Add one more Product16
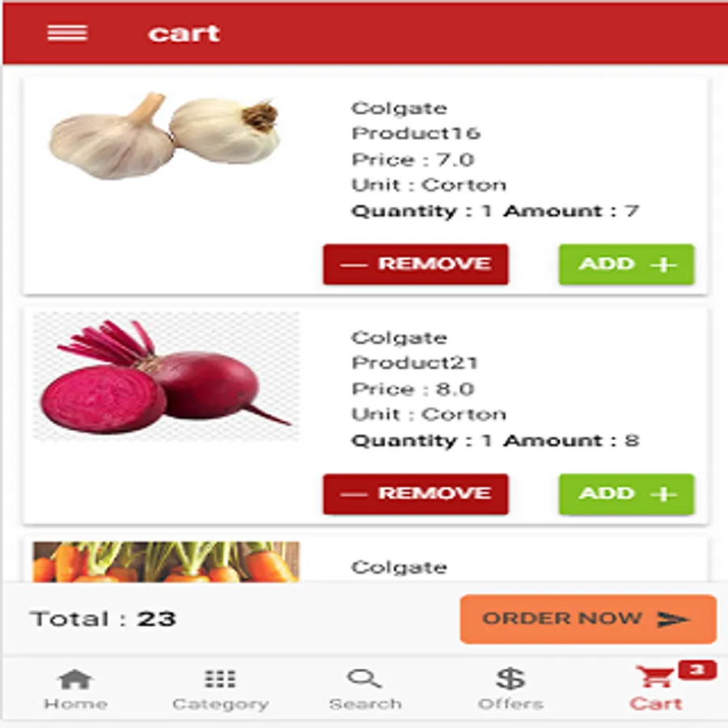The height and width of the screenshot is (728, 728). (626, 265)
